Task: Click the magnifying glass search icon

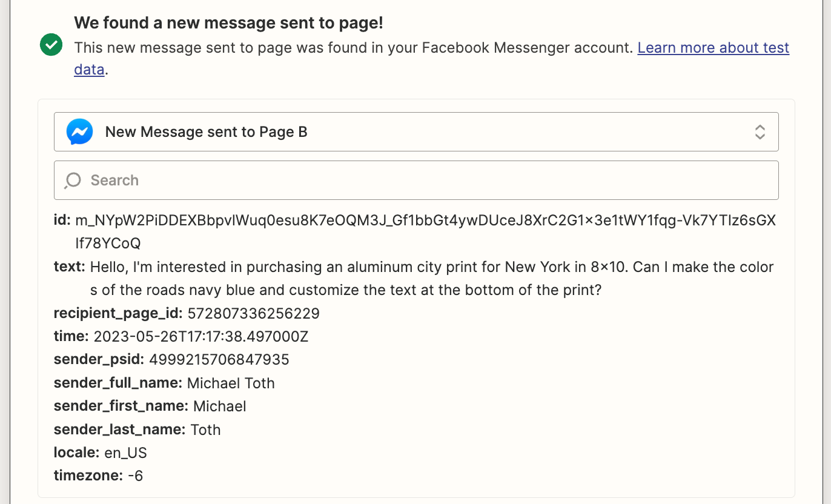Action: [73, 180]
